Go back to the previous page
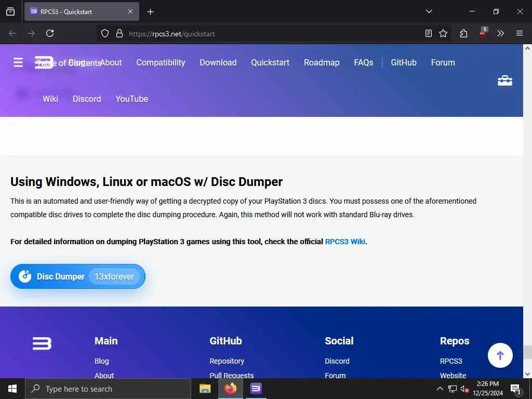Image resolution: width=532 pixels, height=399 pixels. 12,33
